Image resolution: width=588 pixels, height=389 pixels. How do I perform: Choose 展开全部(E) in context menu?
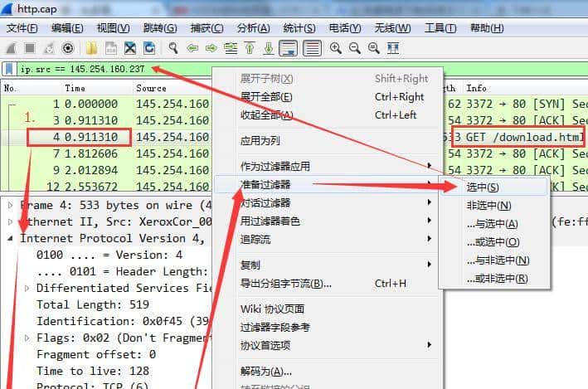[x=328, y=97]
